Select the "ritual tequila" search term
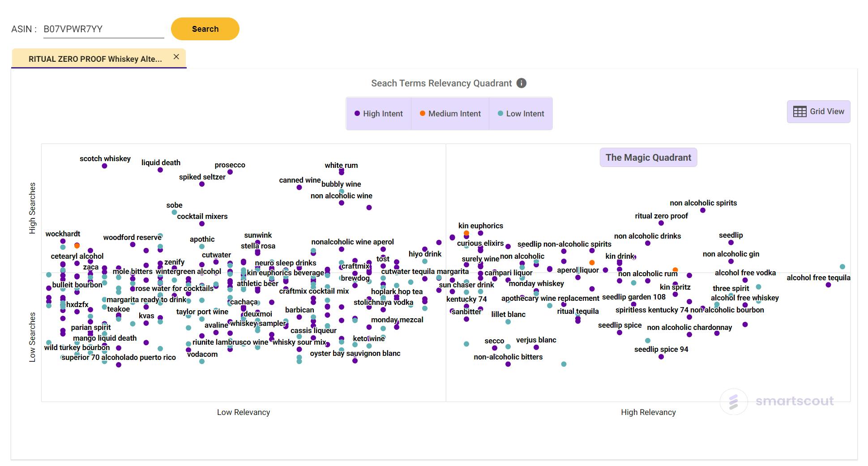This screenshot has width=868, height=466. point(578,311)
